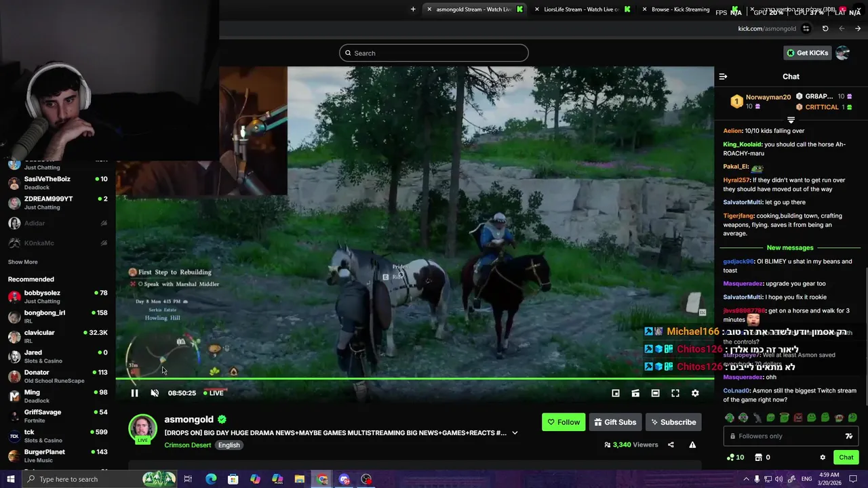Expand the chat leaderboard chevron
This screenshot has width=868, height=488.
point(791,120)
